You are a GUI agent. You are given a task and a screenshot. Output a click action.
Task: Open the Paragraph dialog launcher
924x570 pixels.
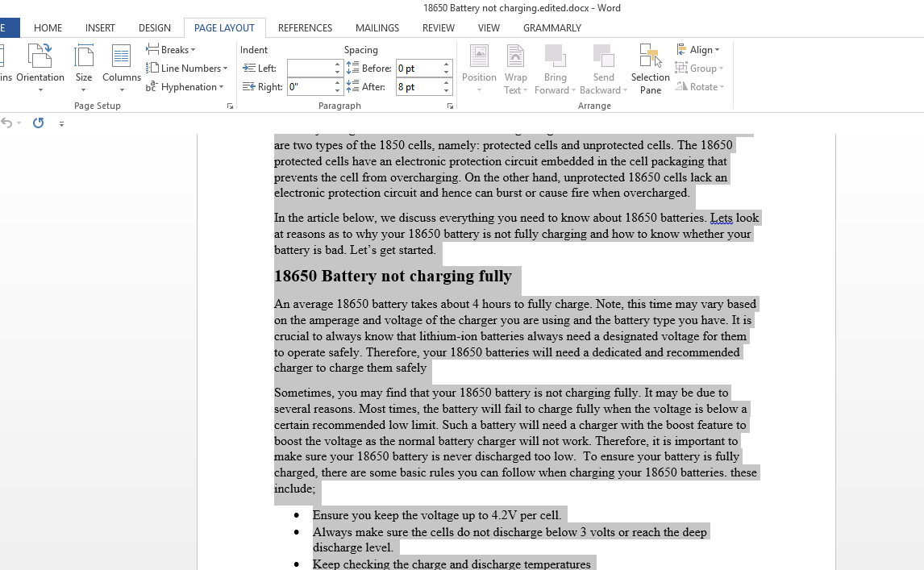point(450,105)
